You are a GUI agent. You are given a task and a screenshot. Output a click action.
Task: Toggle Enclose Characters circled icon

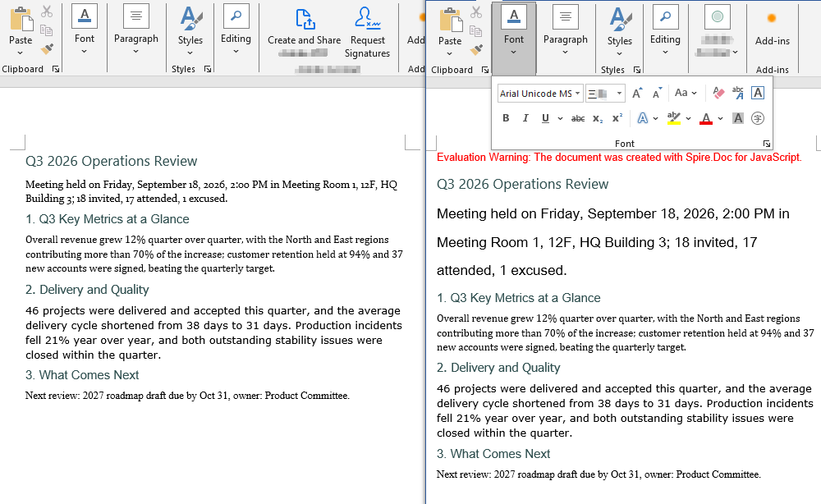(x=758, y=118)
